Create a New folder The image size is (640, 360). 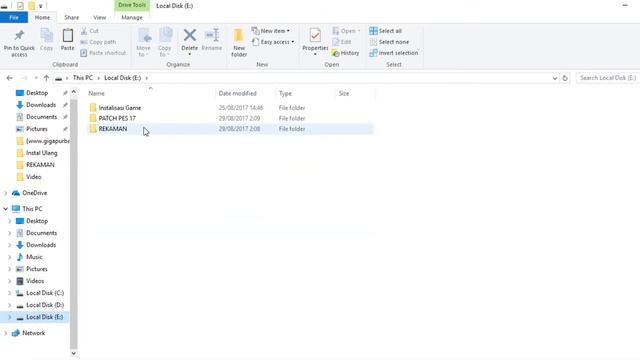pos(239,42)
